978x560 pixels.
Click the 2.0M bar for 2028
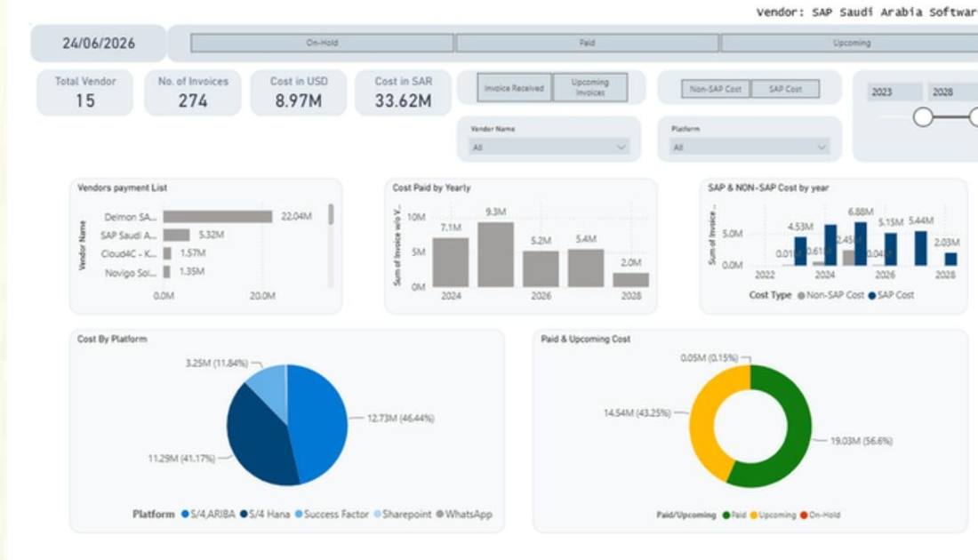[630, 280]
